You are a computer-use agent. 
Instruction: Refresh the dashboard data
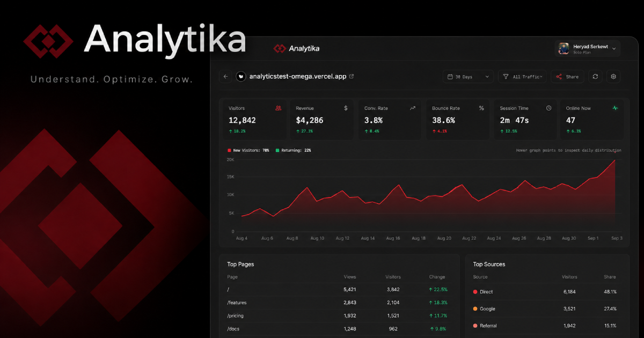point(595,77)
